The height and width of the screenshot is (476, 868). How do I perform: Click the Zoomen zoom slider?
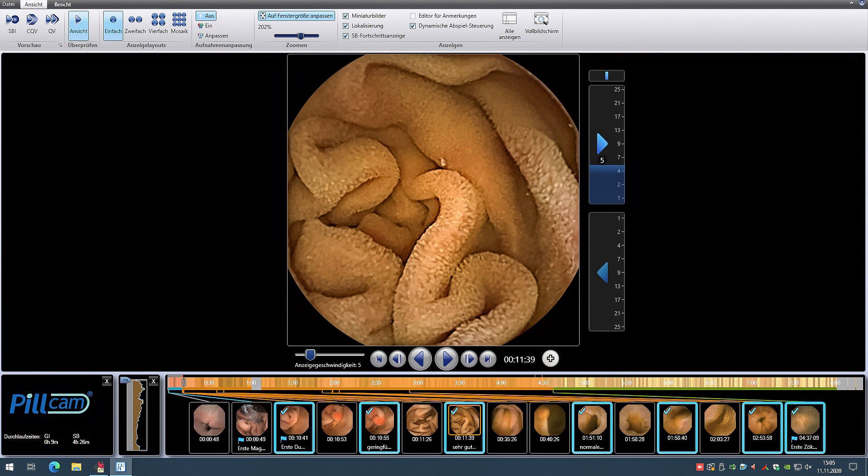click(300, 36)
